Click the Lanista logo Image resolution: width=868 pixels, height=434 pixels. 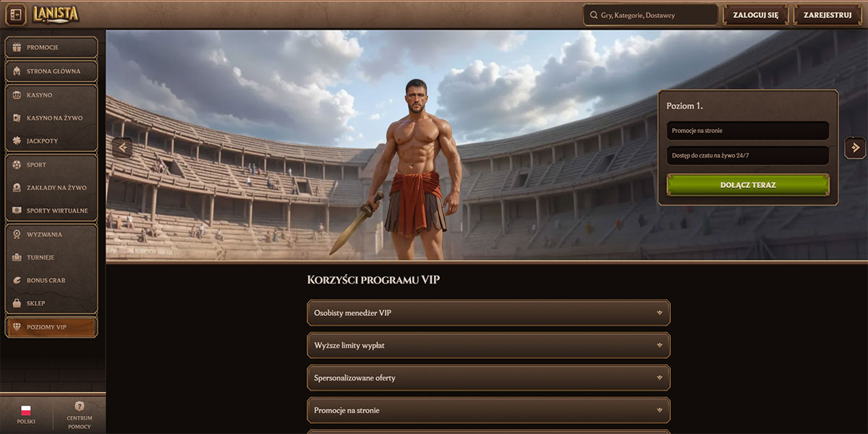(55, 14)
